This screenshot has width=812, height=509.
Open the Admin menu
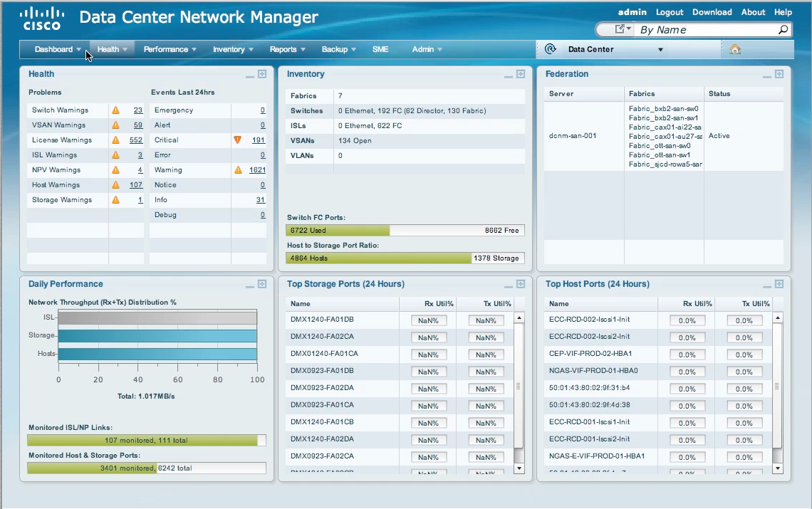427,49
